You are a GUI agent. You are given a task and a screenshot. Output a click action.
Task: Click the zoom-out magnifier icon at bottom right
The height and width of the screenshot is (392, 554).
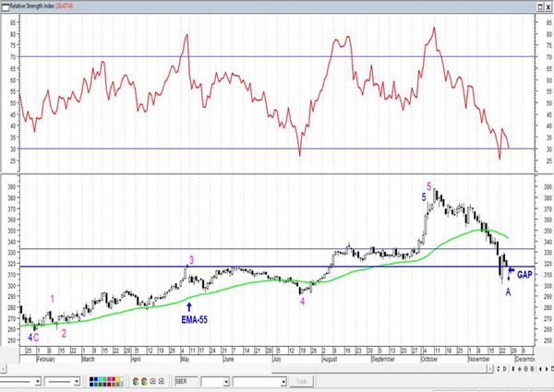point(532,369)
